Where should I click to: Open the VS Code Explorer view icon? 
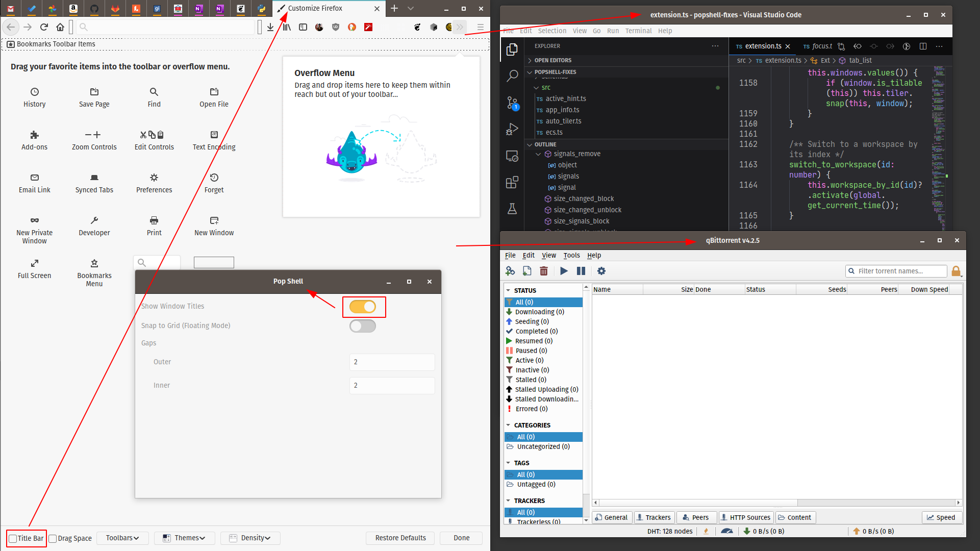click(512, 49)
